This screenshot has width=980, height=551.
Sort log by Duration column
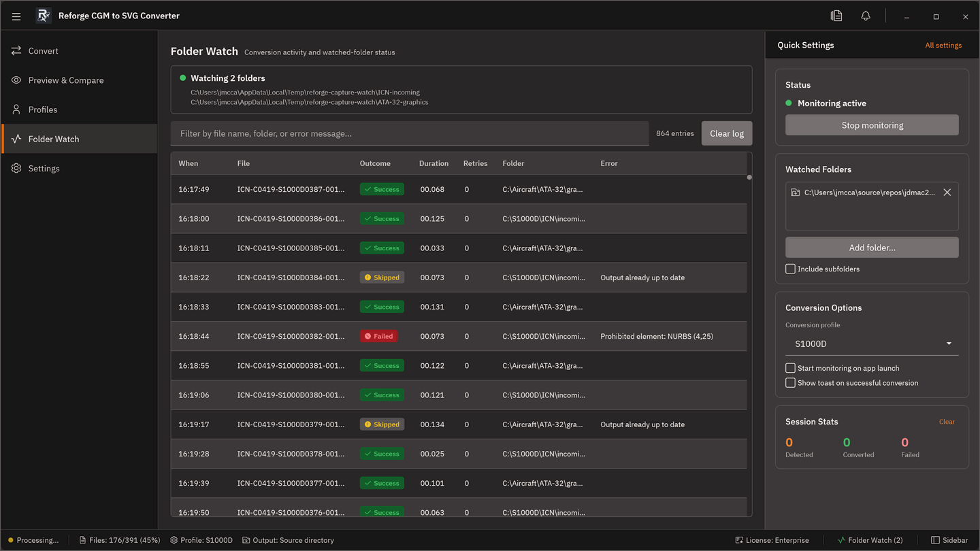[434, 163]
